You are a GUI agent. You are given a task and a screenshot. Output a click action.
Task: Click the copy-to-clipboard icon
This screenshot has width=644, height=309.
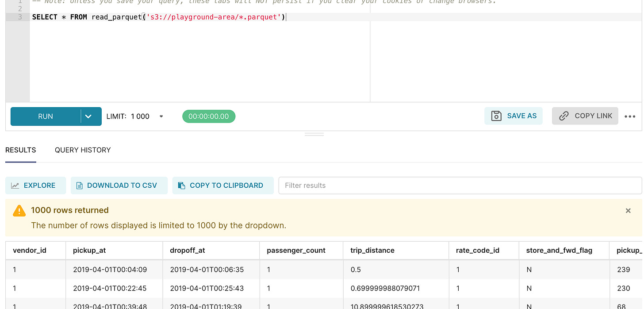click(181, 185)
